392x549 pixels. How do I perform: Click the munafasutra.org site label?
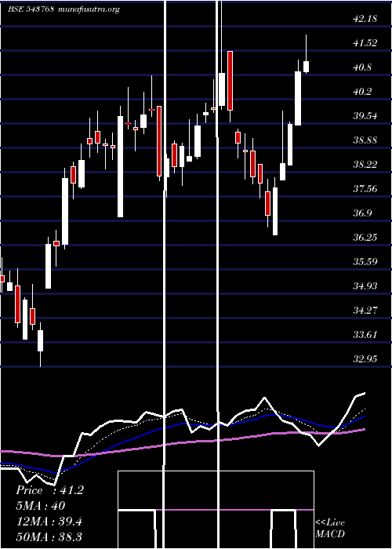(89, 9)
